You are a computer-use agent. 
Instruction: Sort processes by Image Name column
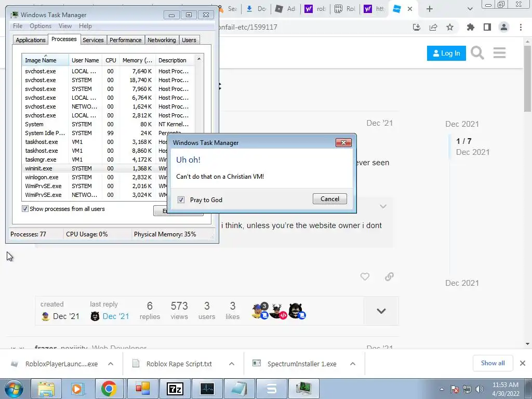coord(46,60)
